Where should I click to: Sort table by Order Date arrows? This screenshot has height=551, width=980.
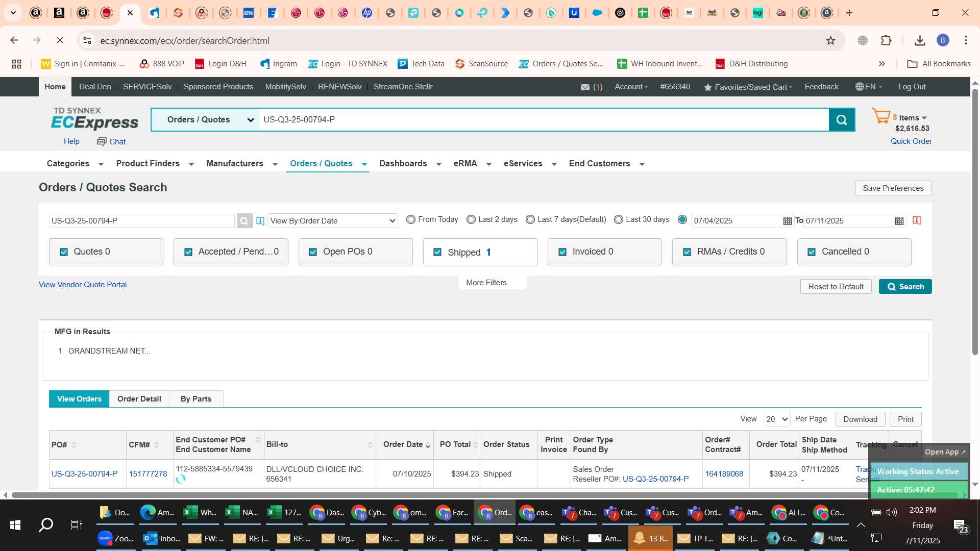pos(428,445)
